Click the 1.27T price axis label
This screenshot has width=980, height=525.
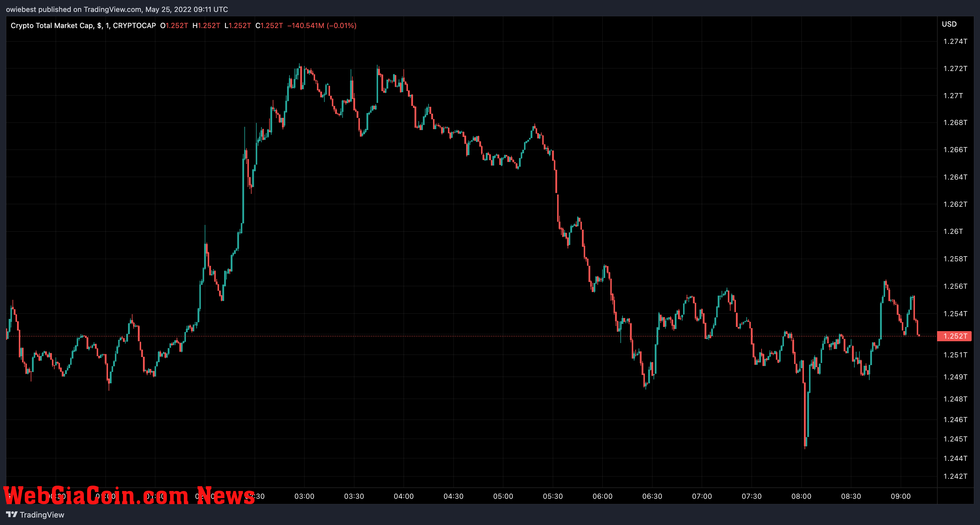click(953, 95)
